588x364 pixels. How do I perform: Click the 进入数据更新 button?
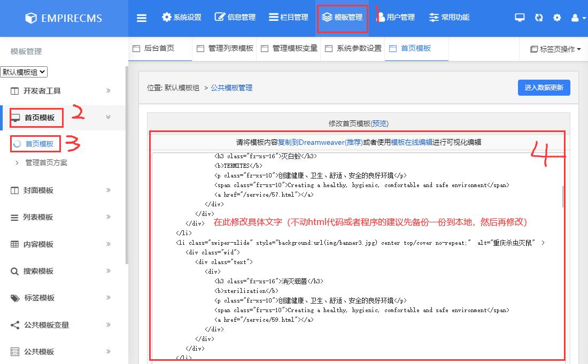[x=544, y=87]
